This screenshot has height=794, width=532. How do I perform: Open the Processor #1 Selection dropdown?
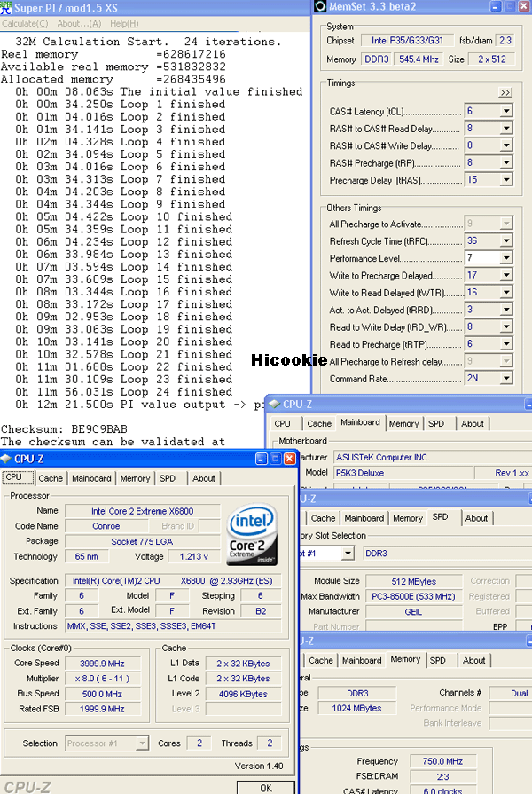(142, 743)
